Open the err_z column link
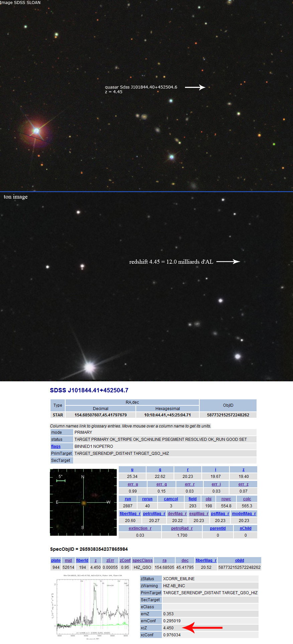The image size is (293, 644). point(243,484)
